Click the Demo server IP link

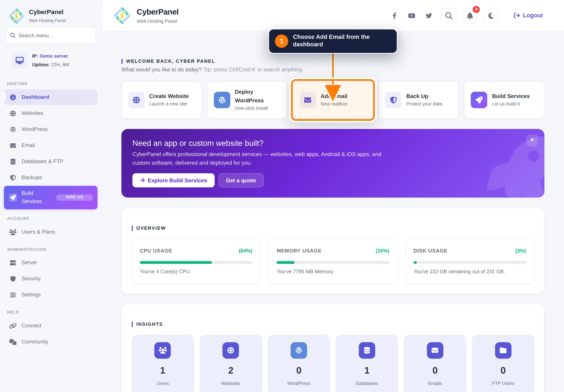coord(54,56)
